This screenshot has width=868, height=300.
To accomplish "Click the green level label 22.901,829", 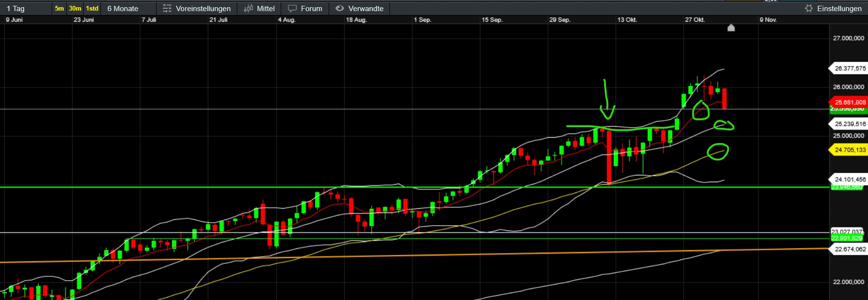I will pos(847,239).
